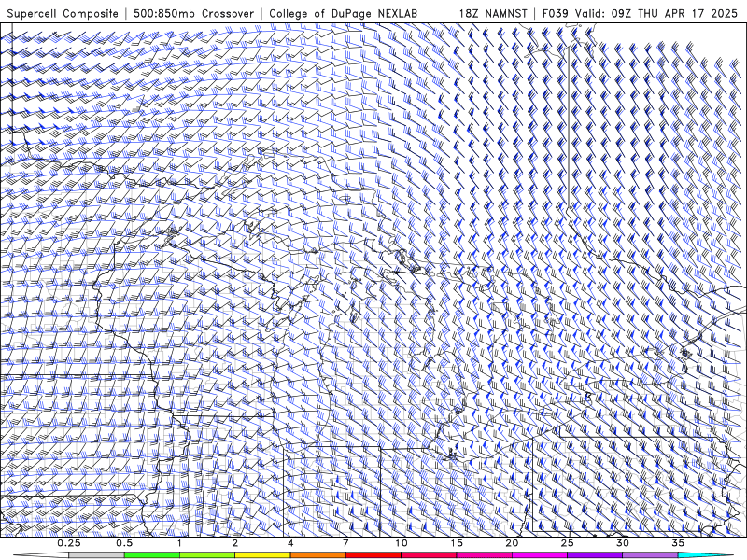The image size is (747, 560).
Task: Click the cyan arrow end of color bar
Action: point(706,555)
